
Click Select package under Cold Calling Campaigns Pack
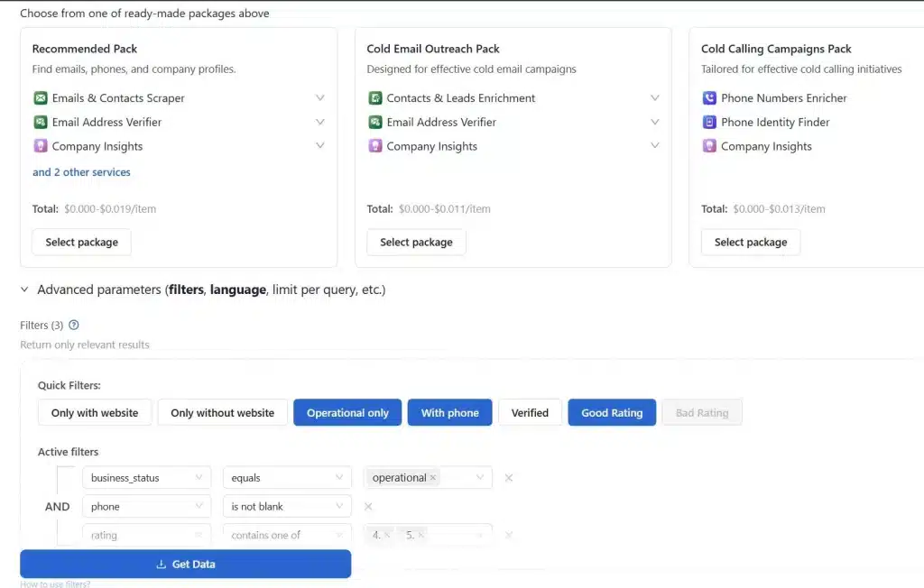point(750,242)
